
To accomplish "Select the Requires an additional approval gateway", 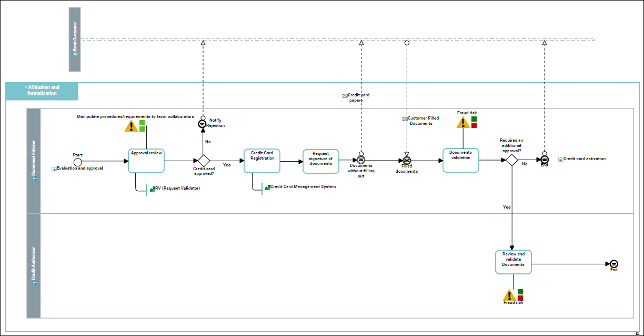I will pyautogui.click(x=511, y=160).
